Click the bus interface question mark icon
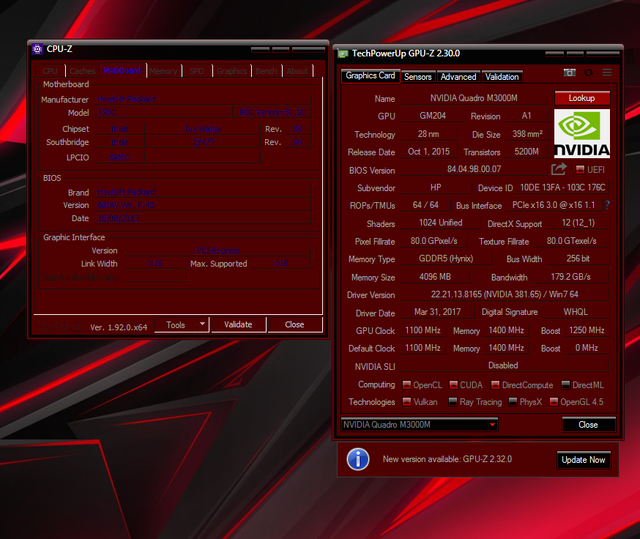The width and height of the screenshot is (640, 539). (x=607, y=205)
